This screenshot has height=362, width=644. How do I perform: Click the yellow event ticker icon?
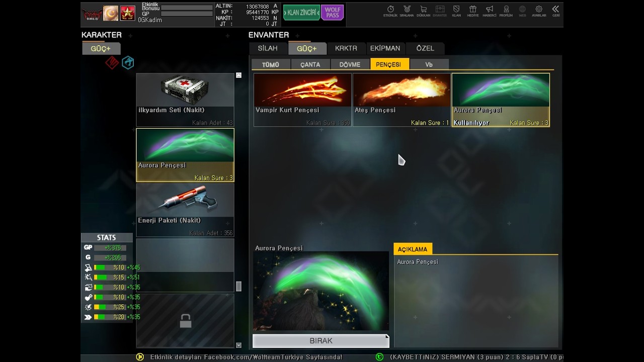[x=140, y=357]
